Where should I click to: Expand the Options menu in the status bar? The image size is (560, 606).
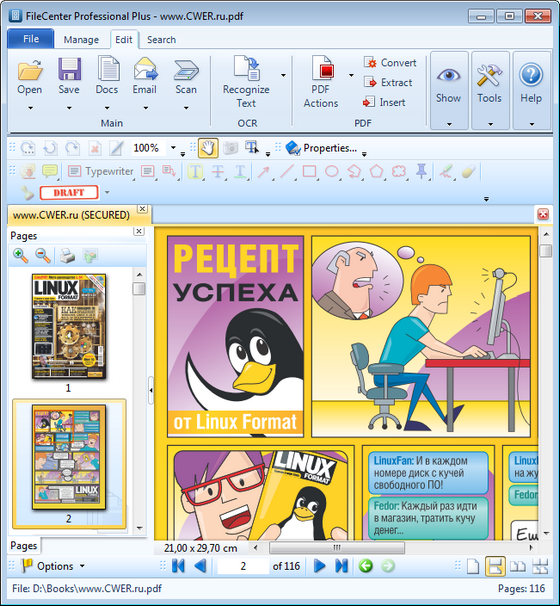click(54, 566)
